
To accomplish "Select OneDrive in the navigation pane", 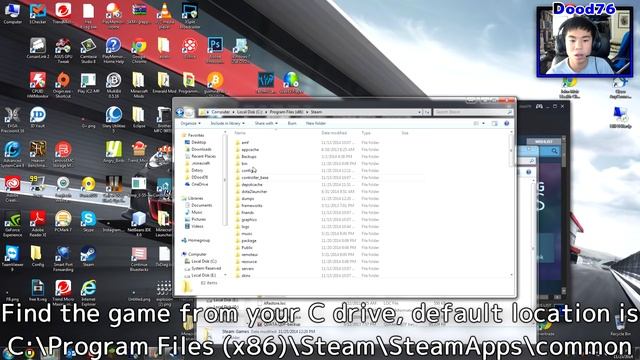I will 200,184.
